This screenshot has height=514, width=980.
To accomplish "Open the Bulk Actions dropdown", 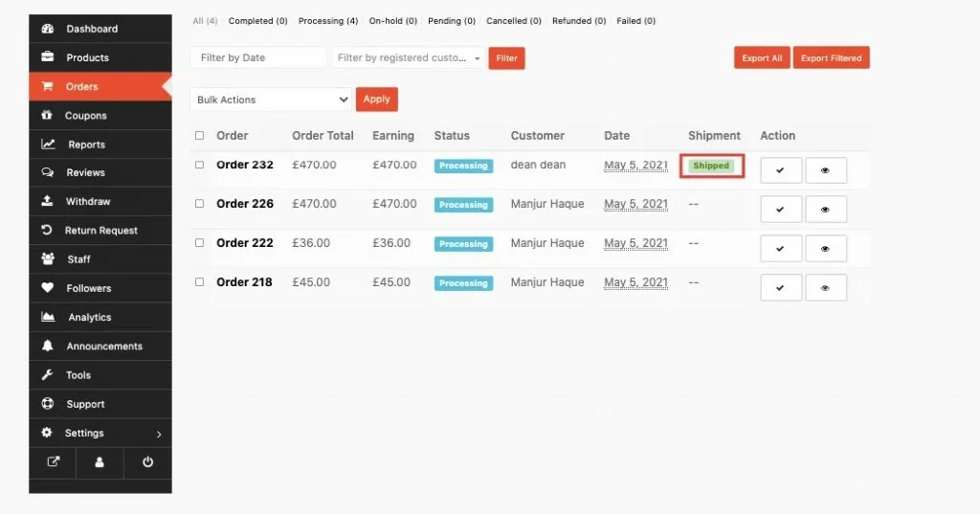I will 271,100.
